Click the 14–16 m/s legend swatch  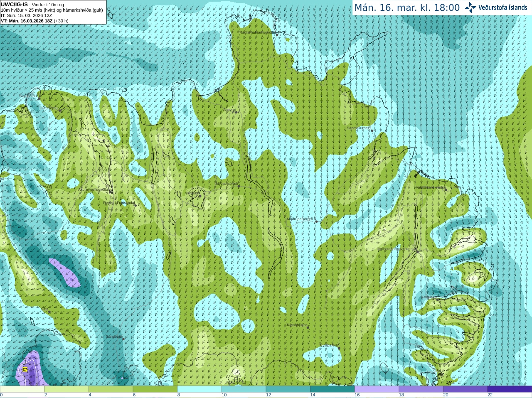[332, 389]
